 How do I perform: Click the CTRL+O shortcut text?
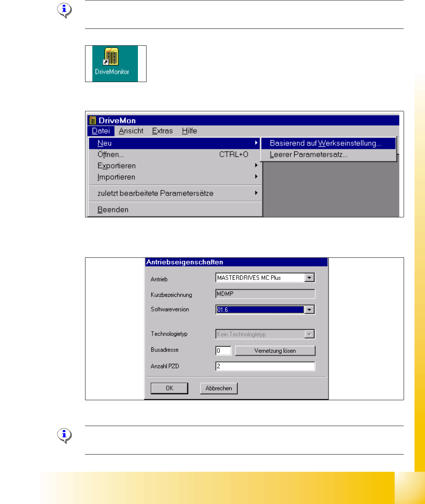234,154
